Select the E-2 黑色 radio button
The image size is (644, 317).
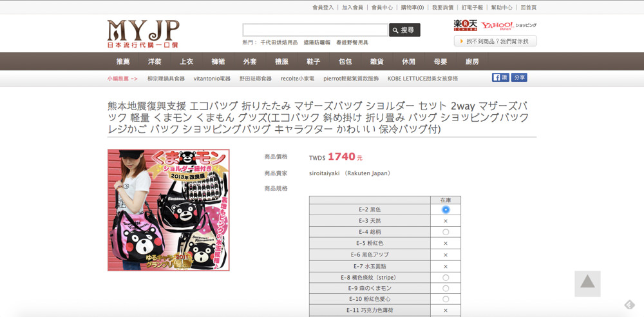[446, 209]
